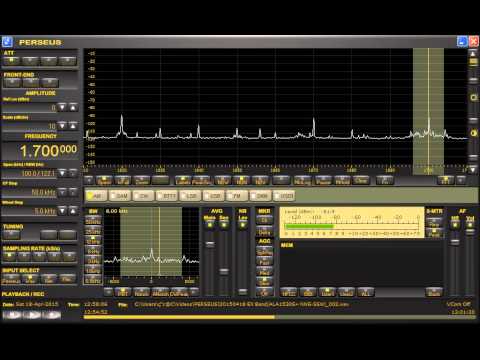Switch demodulation to DRM mode
The width and height of the screenshot is (480, 360).
pos(261,196)
